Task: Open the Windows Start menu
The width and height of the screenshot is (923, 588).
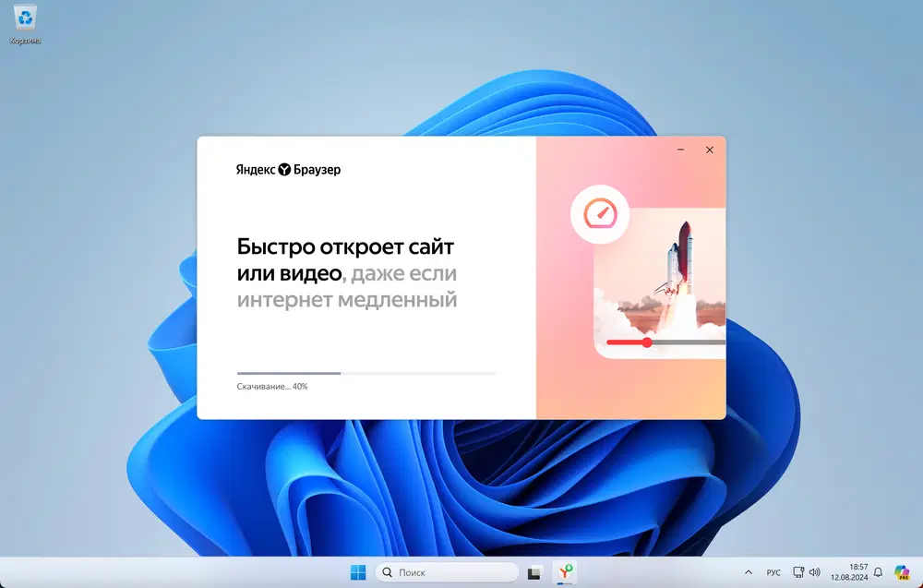Action: point(358,572)
